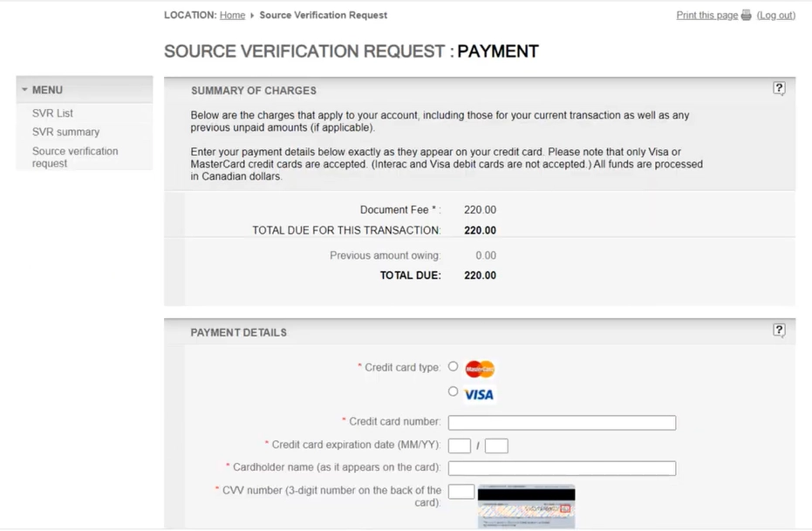Collapse the MENU sidebar arrow
Viewport: 812px width, 531px height.
[x=24, y=90]
